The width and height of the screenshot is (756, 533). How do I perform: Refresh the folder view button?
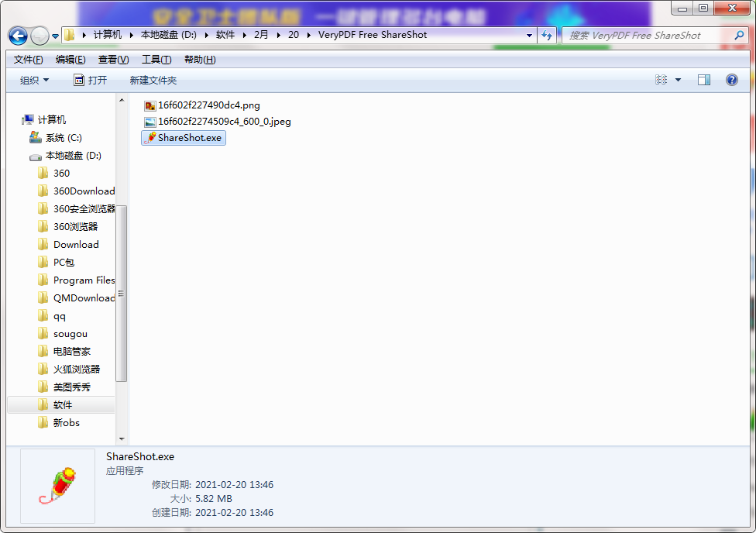[547, 35]
